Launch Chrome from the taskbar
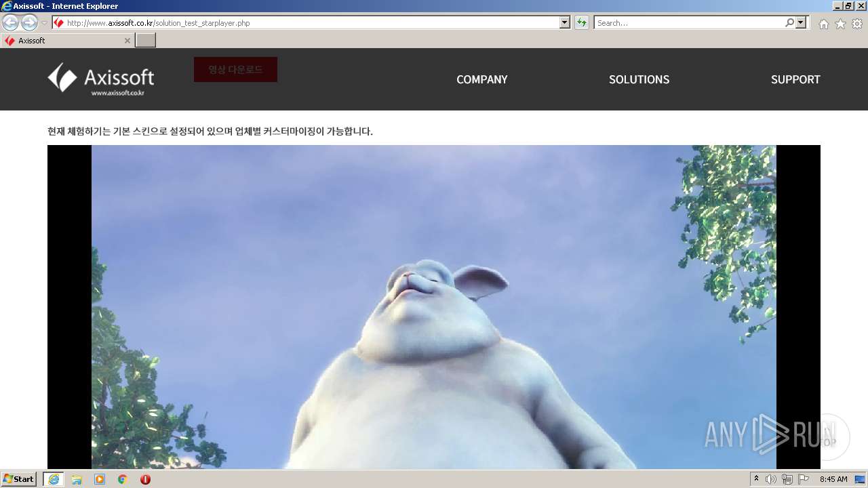 tap(122, 479)
